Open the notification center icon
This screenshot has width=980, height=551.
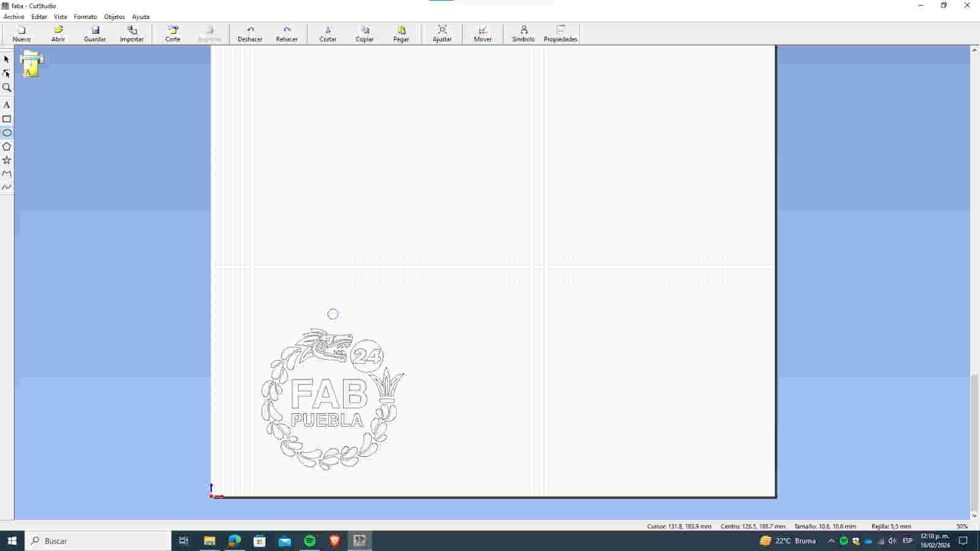tap(963, 541)
